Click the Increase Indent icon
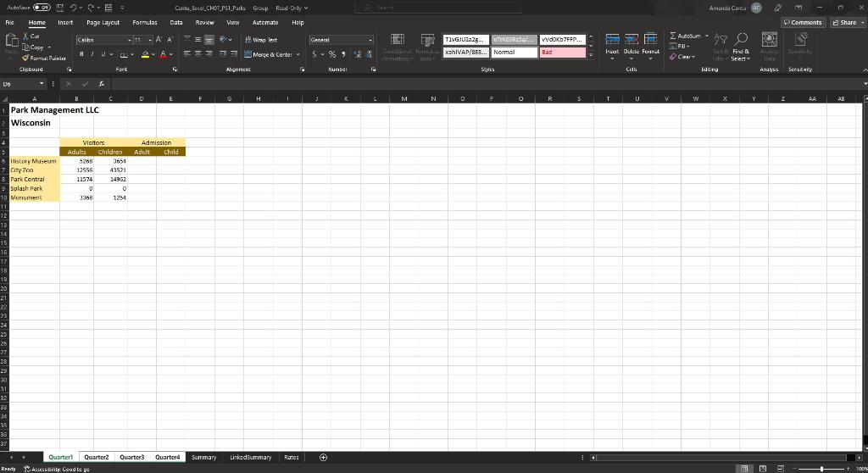The image size is (868, 473). pos(234,53)
